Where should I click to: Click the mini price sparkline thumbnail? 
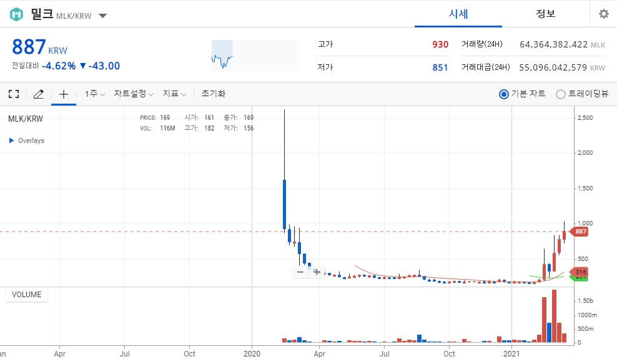[x=255, y=55]
